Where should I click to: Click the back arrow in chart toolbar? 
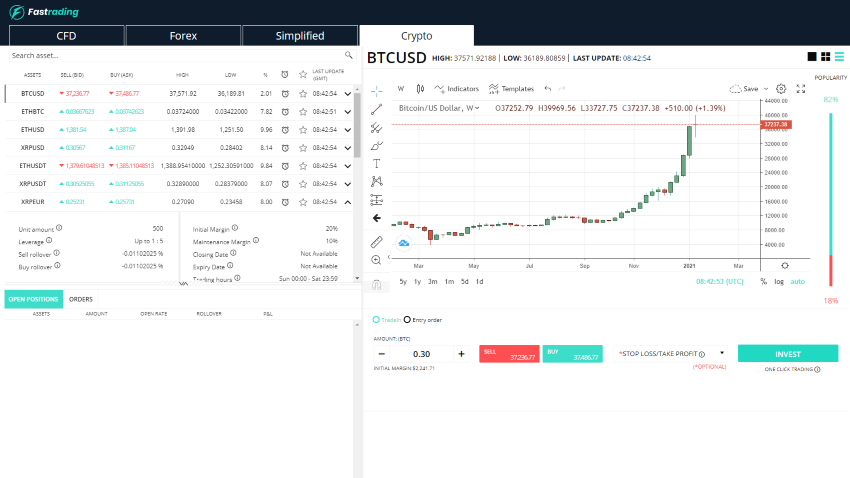376,218
